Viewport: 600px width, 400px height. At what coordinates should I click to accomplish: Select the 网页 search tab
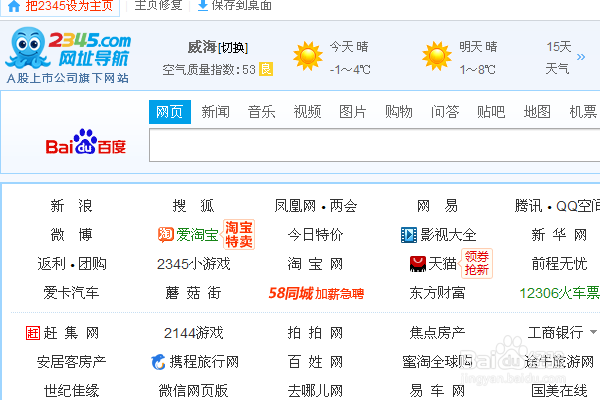[x=170, y=112]
